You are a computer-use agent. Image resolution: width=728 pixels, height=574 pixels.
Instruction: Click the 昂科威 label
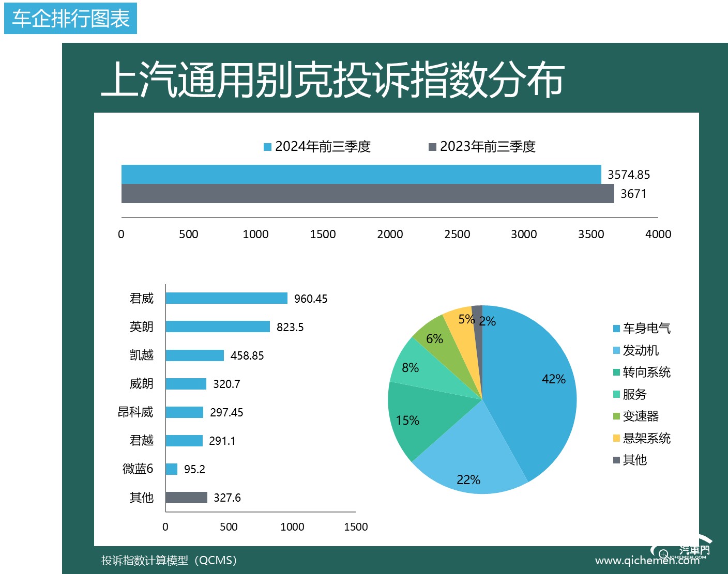click(135, 412)
